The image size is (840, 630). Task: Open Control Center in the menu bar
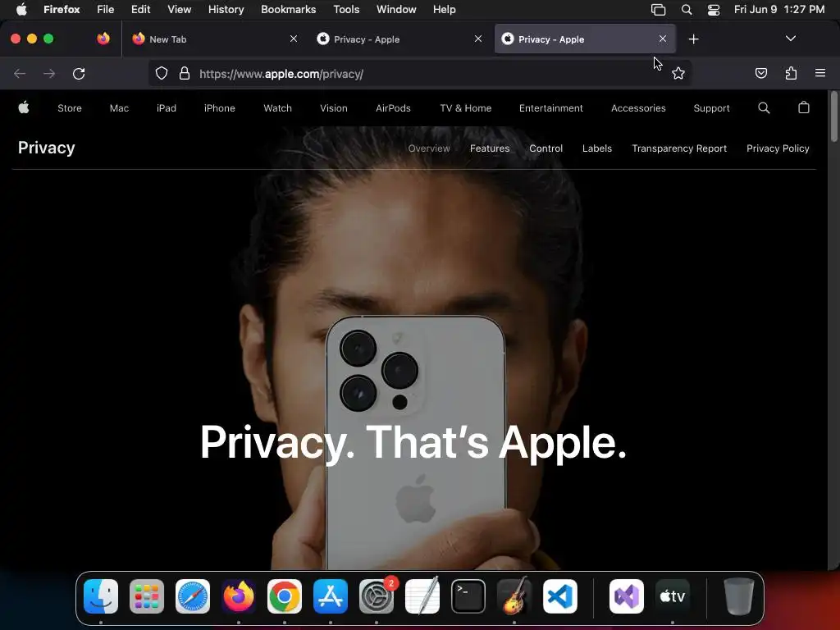coord(714,10)
